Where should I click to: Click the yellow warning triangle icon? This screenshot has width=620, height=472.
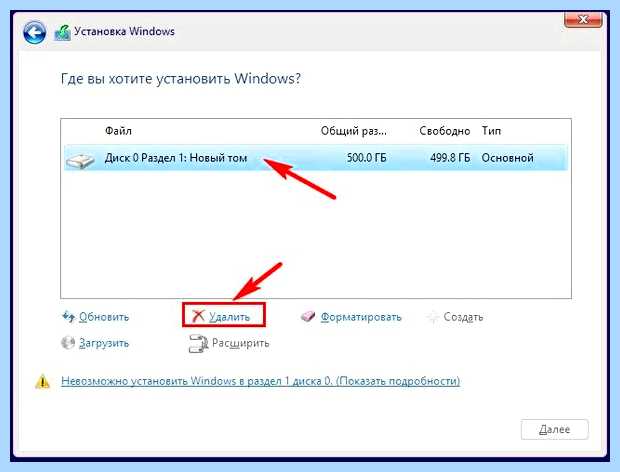tap(42, 381)
